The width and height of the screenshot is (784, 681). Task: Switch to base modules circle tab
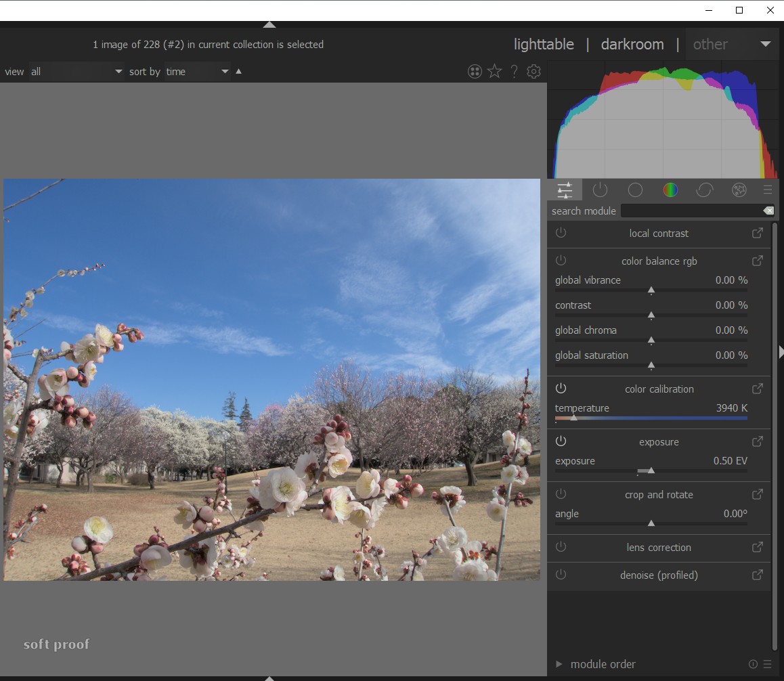(635, 190)
